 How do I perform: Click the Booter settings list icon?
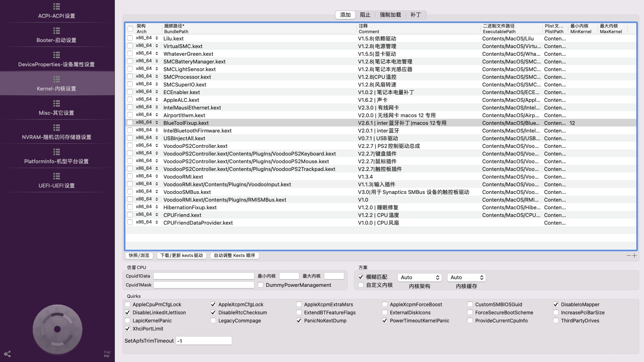57,31
